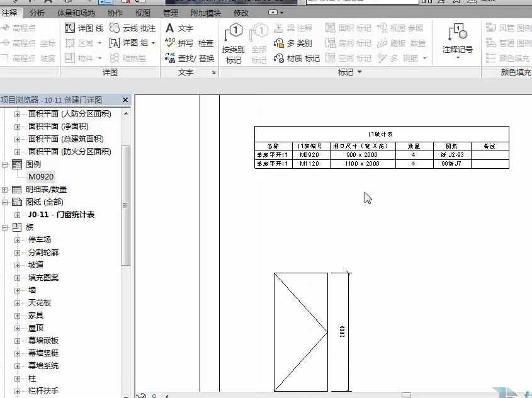Activate the 文字 text tool

click(x=179, y=28)
